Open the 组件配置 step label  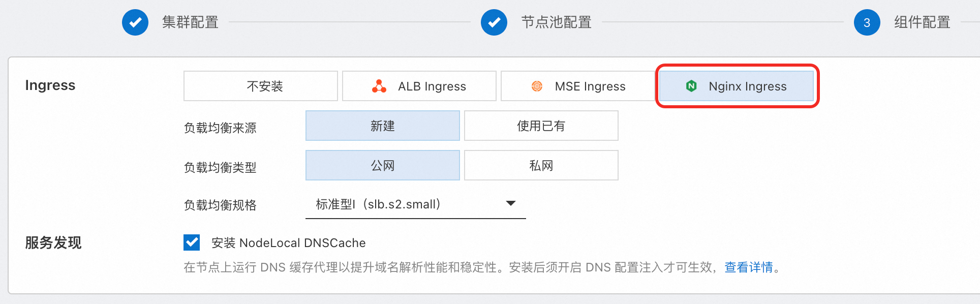coord(923,22)
